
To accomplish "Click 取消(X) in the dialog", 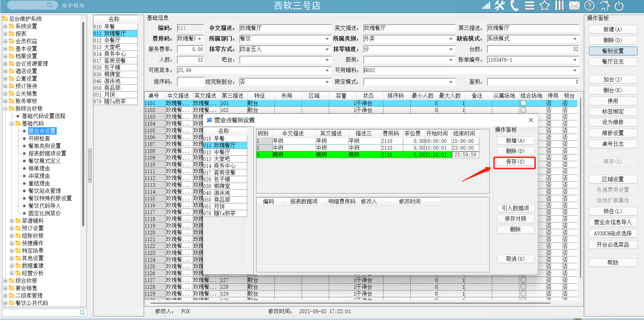I will coord(515,259).
